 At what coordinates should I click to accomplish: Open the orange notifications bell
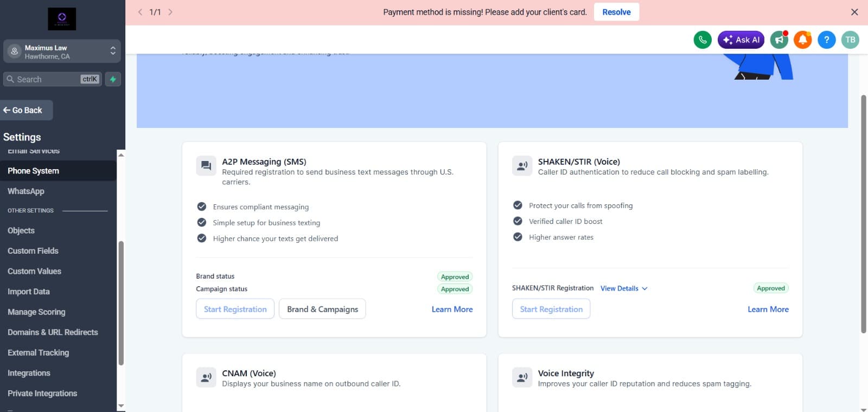[803, 40]
